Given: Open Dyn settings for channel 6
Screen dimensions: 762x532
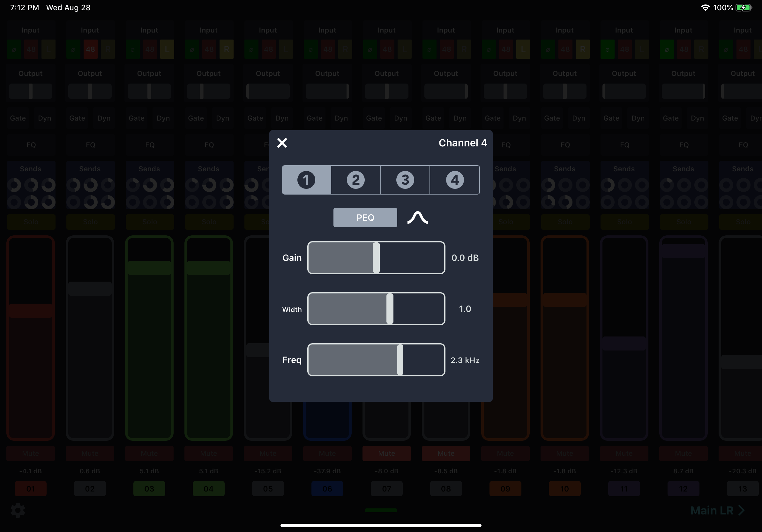Looking at the screenshot, I should (341, 118).
